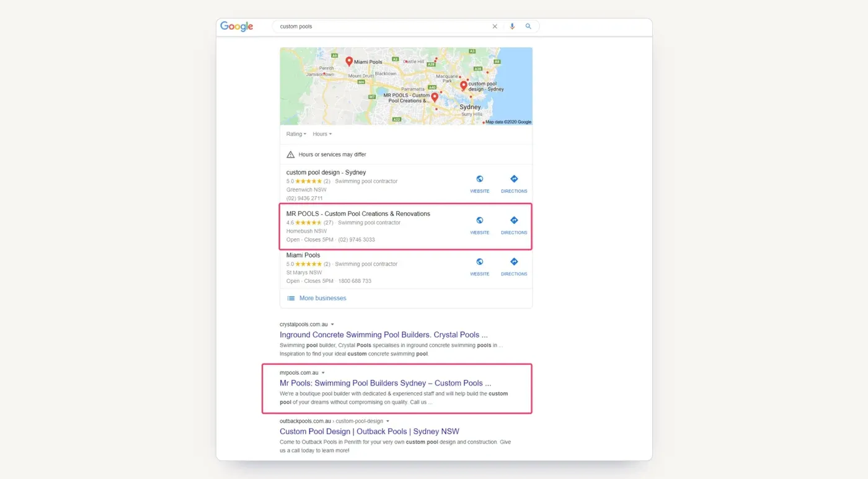The image size is (868, 479).
Task: Open website for custom pool design - Sydney
Action: 479,184
